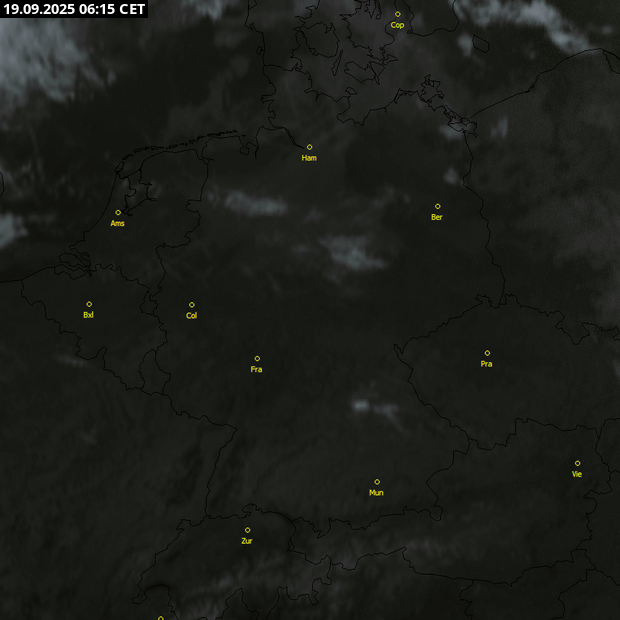The image size is (620, 620).
Task: Select the 'Bxl' label text
Action: click(x=89, y=315)
